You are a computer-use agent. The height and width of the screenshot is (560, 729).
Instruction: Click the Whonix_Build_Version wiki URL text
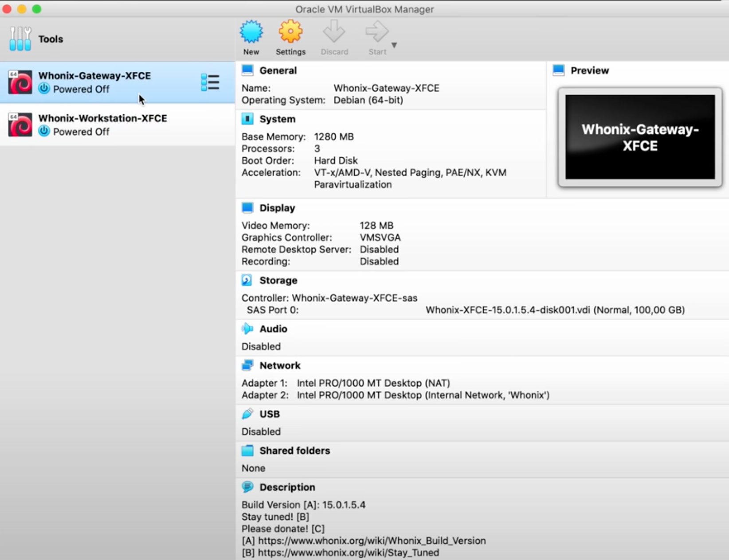click(x=372, y=541)
